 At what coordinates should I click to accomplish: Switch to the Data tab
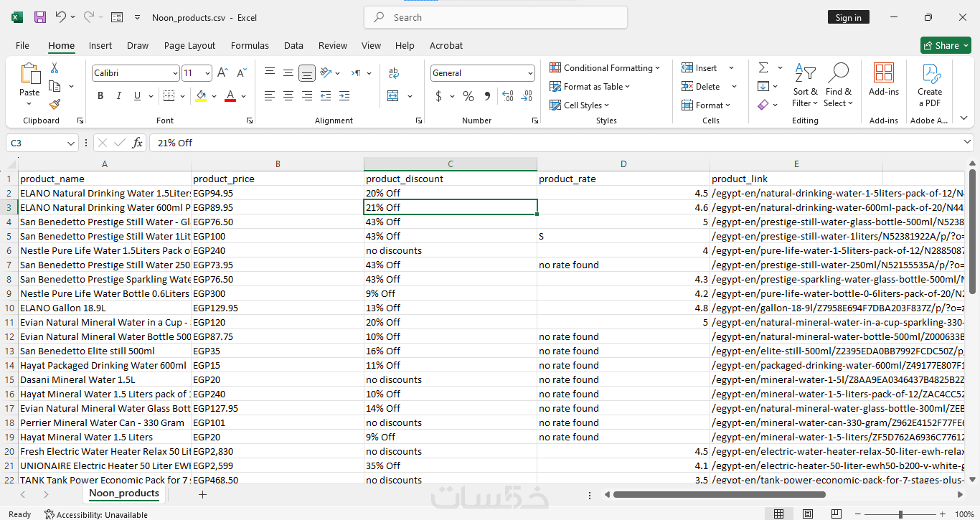tap(293, 45)
